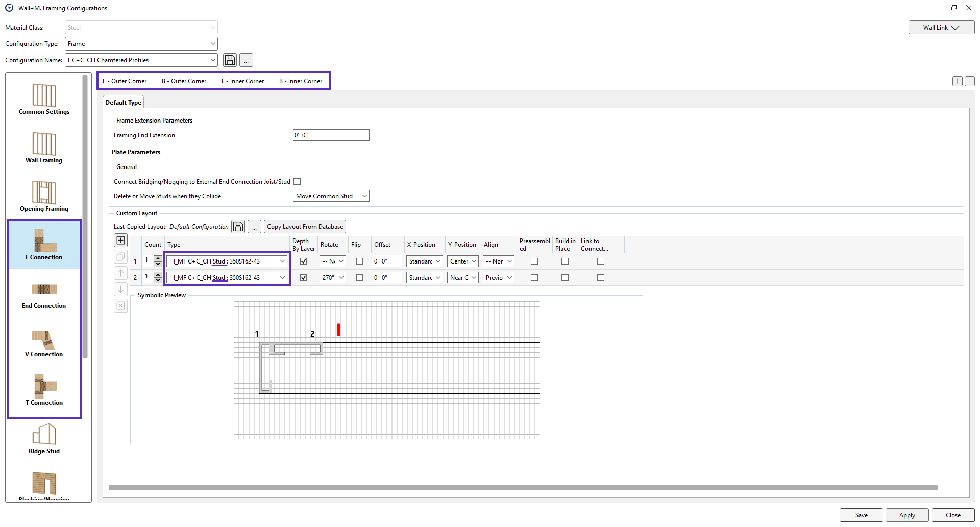Click Copy Layout From Database button

[305, 227]
